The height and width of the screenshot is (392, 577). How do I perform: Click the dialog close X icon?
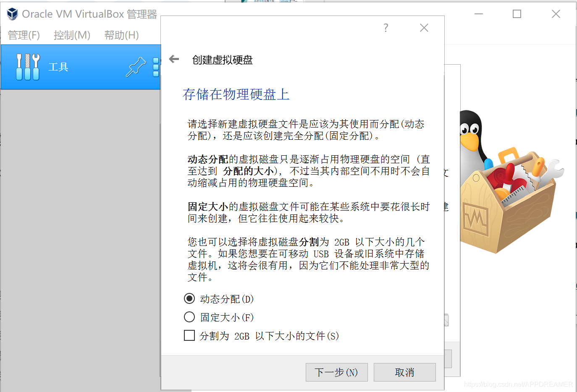(424, 28)
